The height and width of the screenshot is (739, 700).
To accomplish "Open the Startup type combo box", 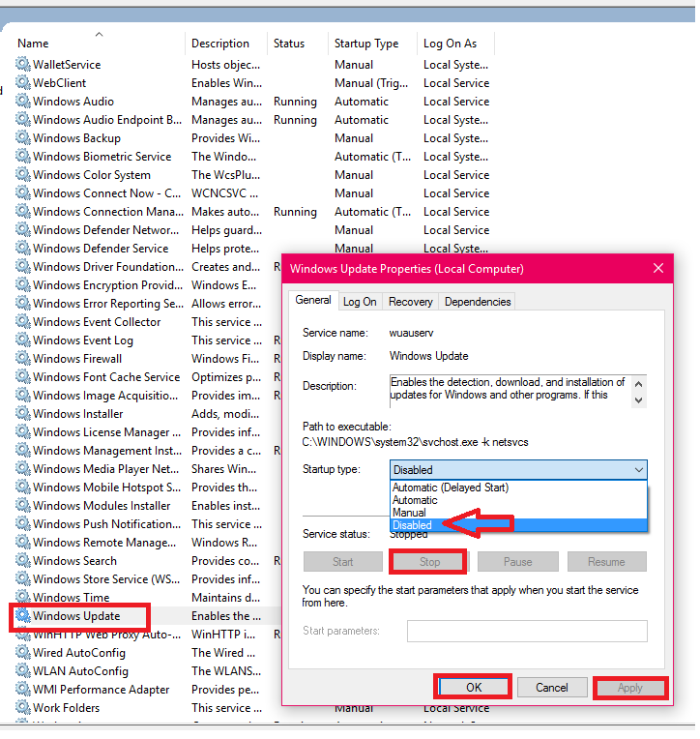I will (518, 469).
